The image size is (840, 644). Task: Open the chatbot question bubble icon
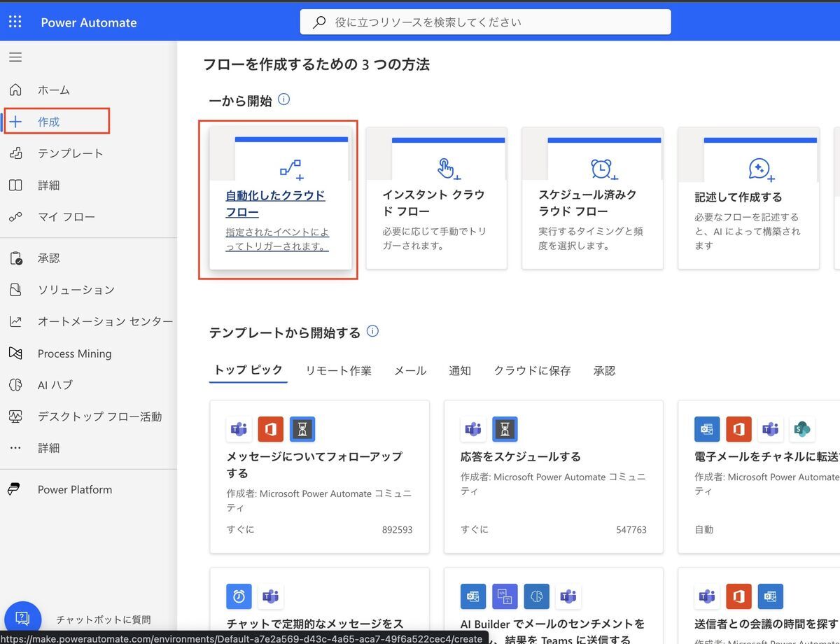click(x=22, y=619)
